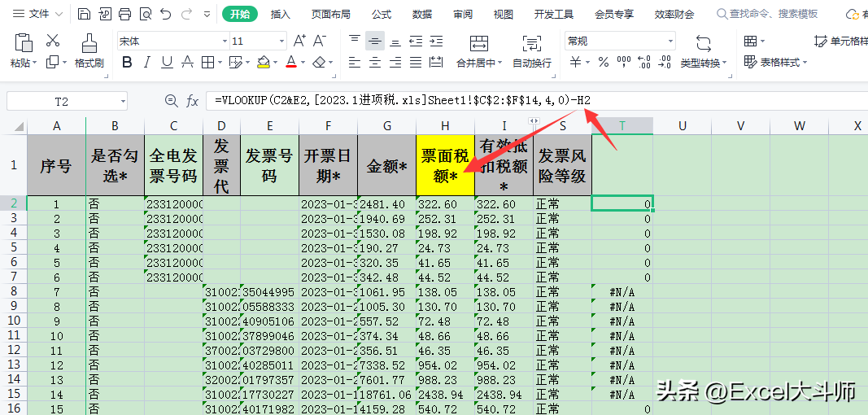Open the font size 11 dropdown
The height and width of the screenshot is (415, 868).
click(x=283, y=41)
